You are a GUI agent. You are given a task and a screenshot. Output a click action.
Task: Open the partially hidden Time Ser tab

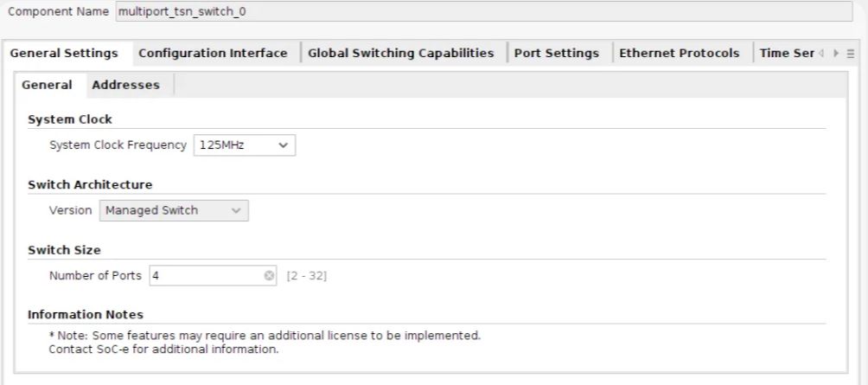(x=786, y=54)
